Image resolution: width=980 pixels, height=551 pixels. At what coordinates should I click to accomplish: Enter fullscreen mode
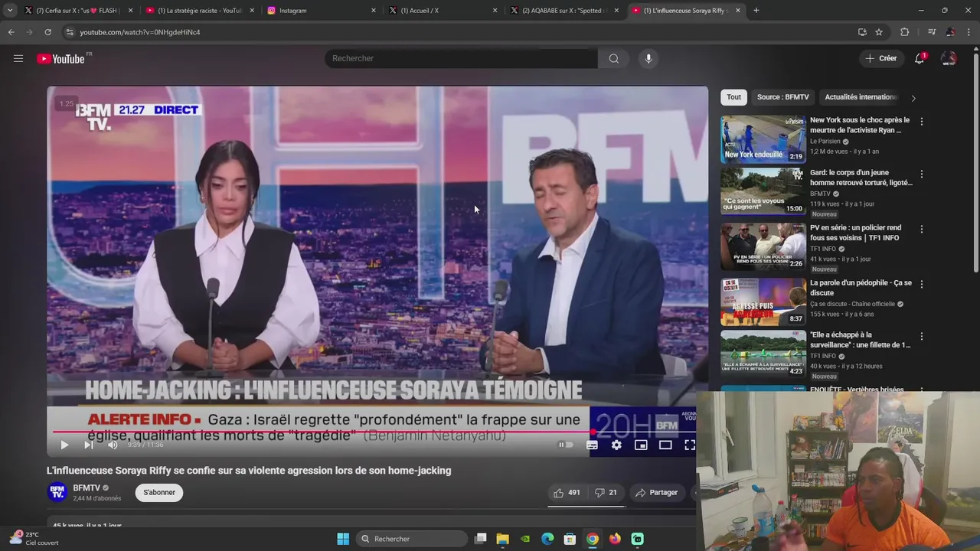(689, 445)
